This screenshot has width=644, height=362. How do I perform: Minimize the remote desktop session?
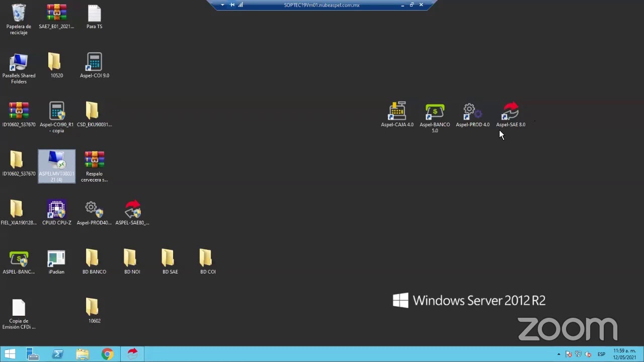[403, 5]
